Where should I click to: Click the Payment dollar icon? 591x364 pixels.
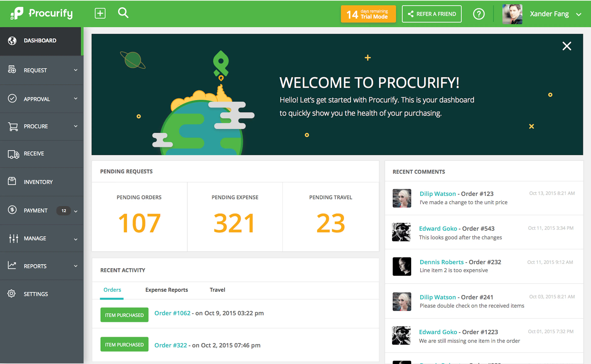point(12,210)
